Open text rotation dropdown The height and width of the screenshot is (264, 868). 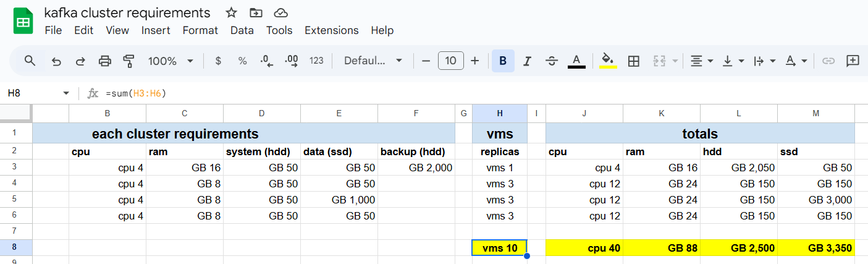796,61
